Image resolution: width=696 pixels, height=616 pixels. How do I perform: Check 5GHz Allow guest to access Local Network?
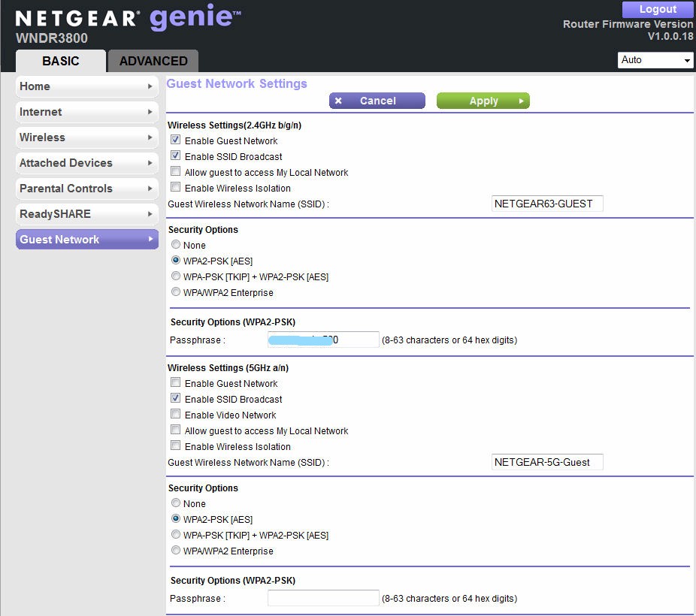176,430
